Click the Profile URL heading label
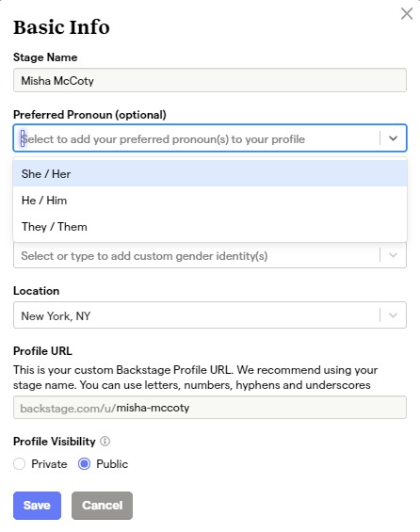420x532 pixels. 42,351
